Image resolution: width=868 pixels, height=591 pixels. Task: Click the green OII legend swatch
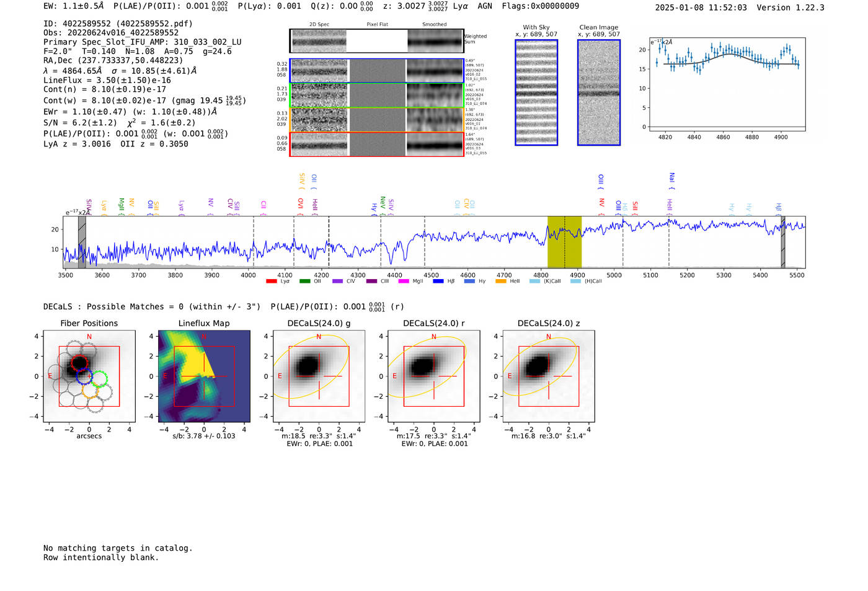(x=304, y=281)
